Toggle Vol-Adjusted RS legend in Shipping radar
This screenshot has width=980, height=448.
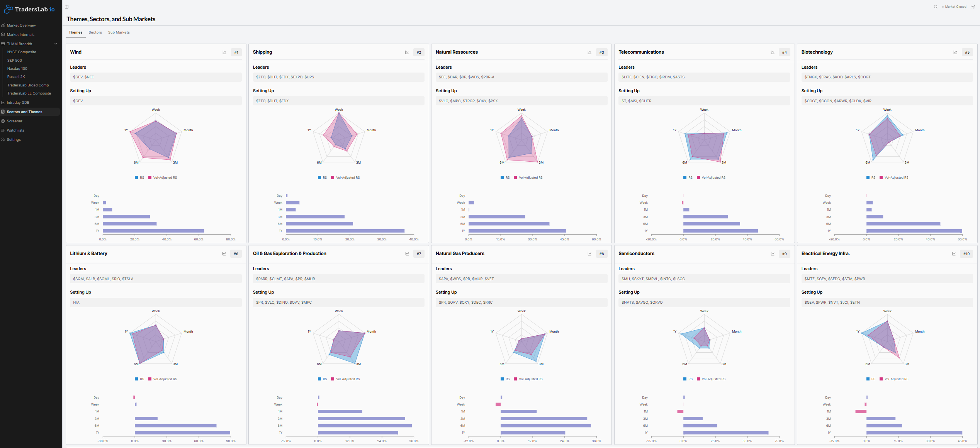pos(346,178)
